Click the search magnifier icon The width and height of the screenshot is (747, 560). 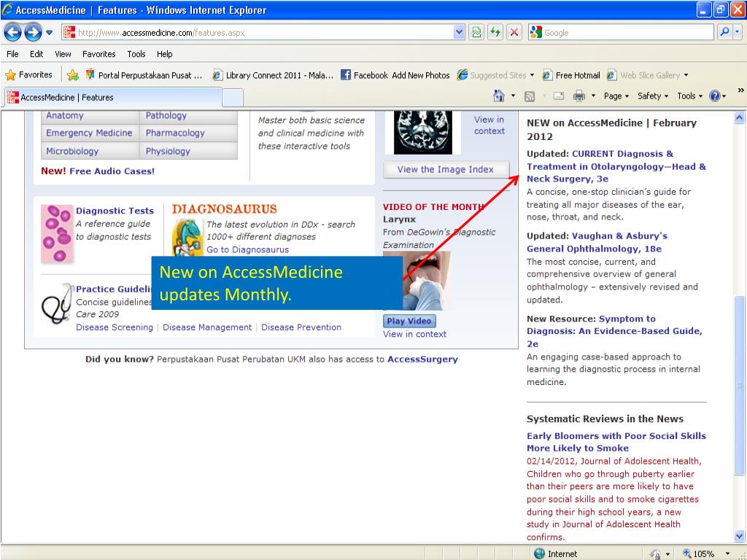click(x=724, y=32)
